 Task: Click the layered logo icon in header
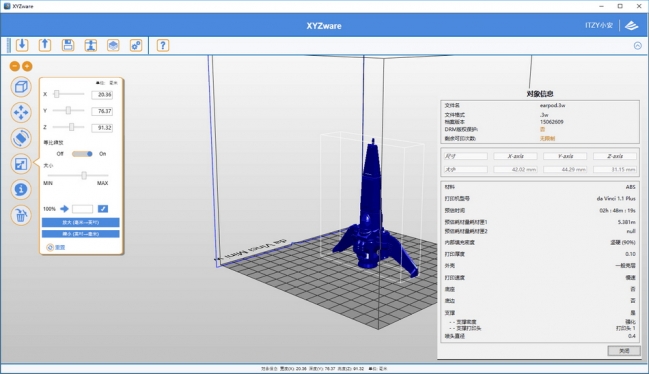tap(632, 26)
